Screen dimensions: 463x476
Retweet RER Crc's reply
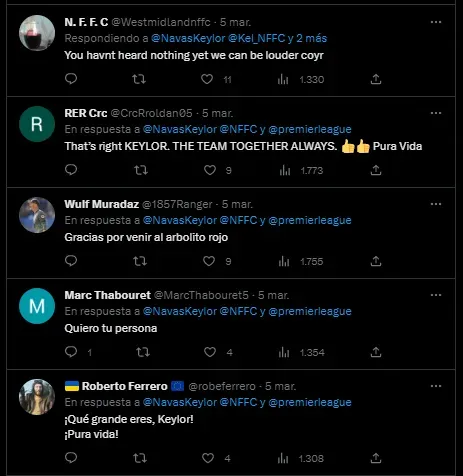tap(141, 170)
